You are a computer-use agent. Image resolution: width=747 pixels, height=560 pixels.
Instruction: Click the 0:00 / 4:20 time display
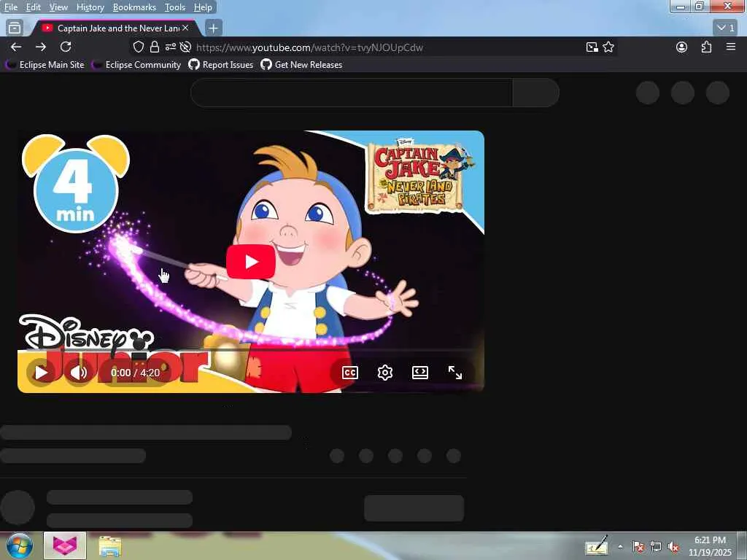pyautogui.click(x=135, y=373)
